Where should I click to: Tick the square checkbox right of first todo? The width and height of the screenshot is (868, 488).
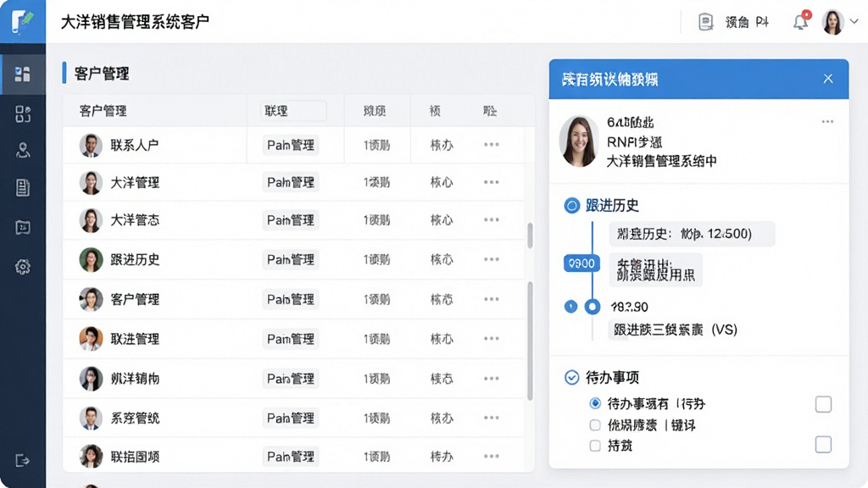[x=823, y=404]
